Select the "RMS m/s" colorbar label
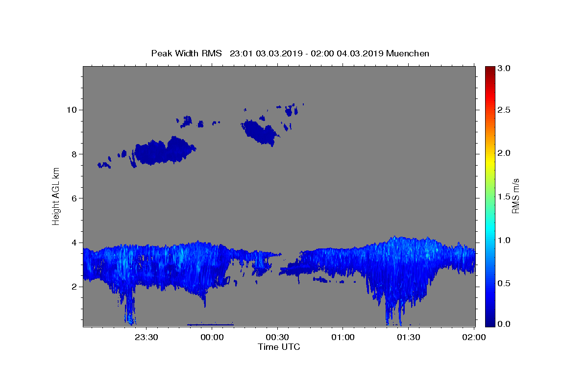The width and height of the screenshot is (588, 392). tap(515, 196)
